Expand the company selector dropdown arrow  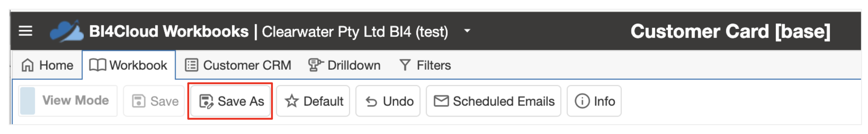pyautogui.click(x=467, y=31)
